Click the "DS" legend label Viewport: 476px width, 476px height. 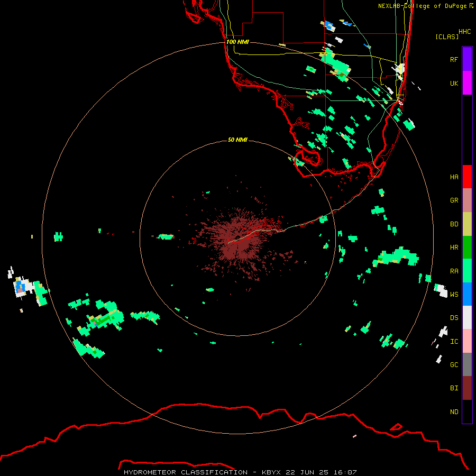click(x=454, y=318)
